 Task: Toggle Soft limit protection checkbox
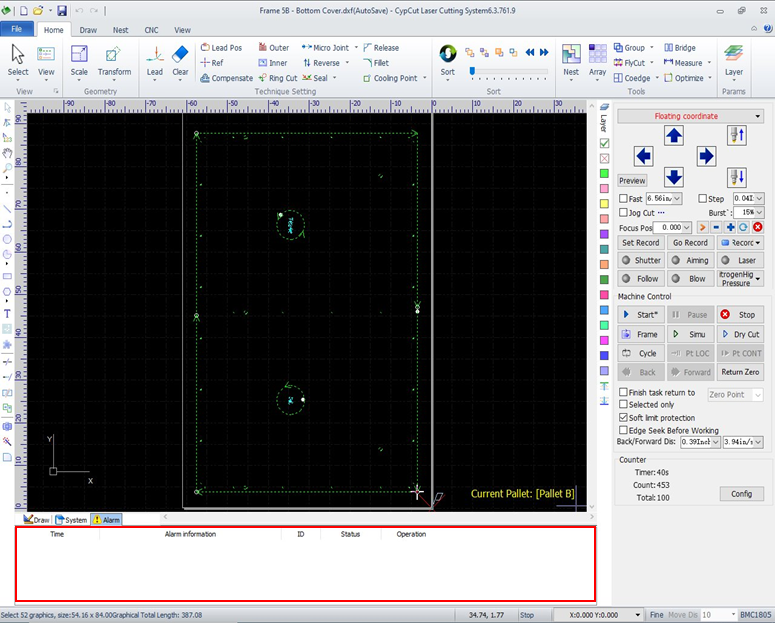pyautogui.click(x=624, y=417)
